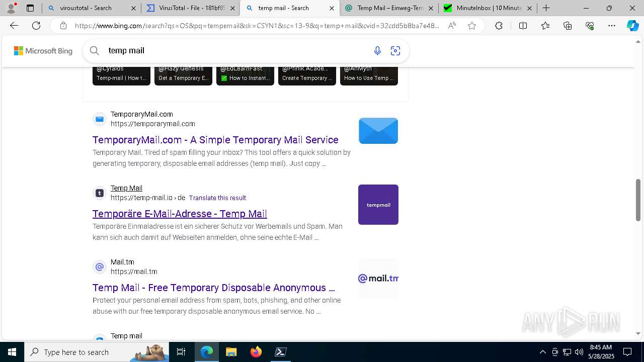Open the @Cyraids Temp-mail video card
644x362 pixels.
121,75
